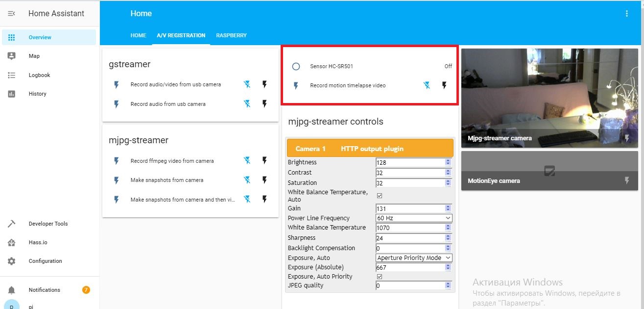Click the Exposure (Absolute) value field
644x309 pixels.
pos(410,267)
